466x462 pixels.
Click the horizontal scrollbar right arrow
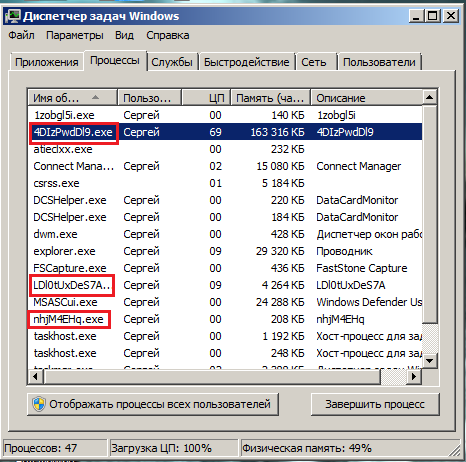pyautogui.click(x=414, y=377)
